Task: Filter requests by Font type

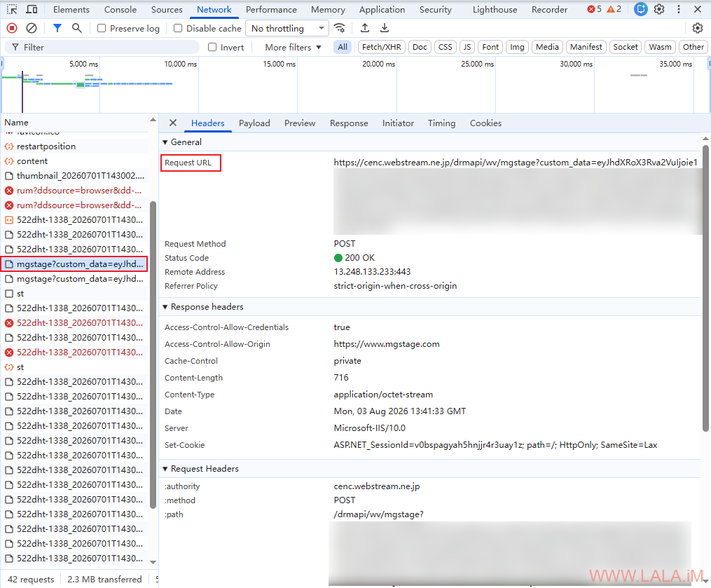Action: click(490, 47)
